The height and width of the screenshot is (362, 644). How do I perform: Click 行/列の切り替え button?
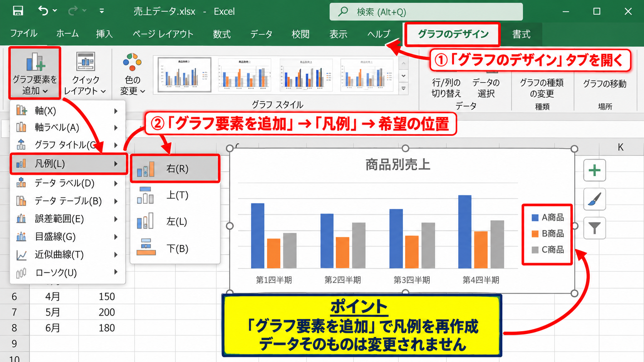[446, 88]
